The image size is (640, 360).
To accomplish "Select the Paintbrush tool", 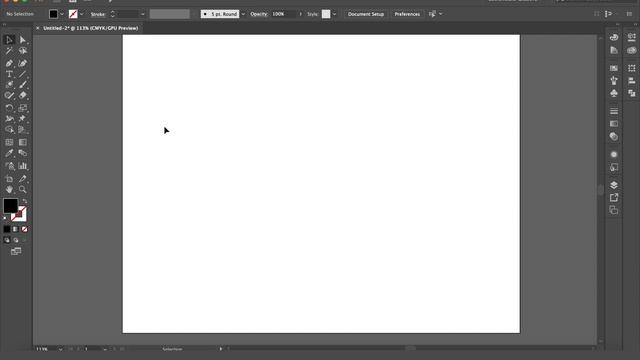I will (22, 84).
